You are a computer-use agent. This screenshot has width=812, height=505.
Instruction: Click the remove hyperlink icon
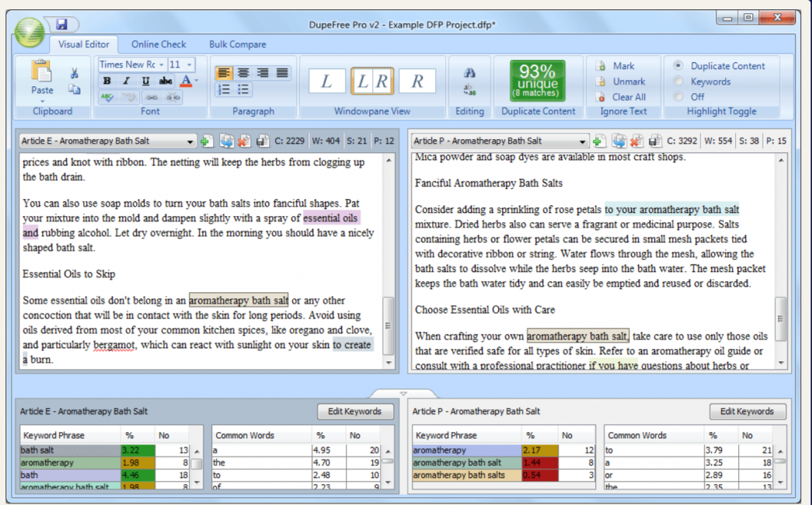click(173, 97)
